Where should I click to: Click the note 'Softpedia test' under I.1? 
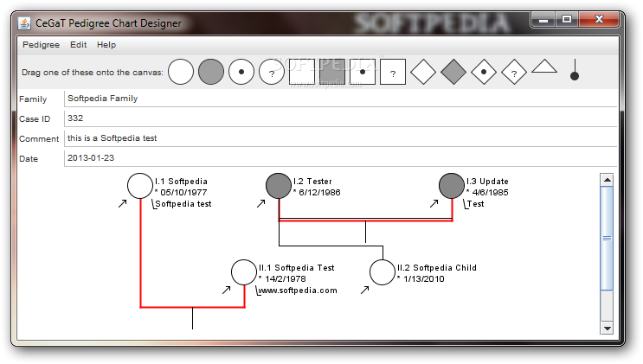point(183,204)
